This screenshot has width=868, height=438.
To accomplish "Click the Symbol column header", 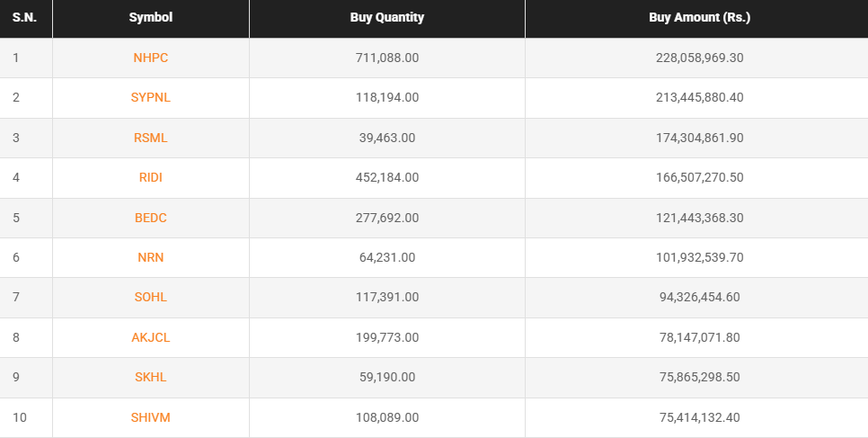I will 150,18.
